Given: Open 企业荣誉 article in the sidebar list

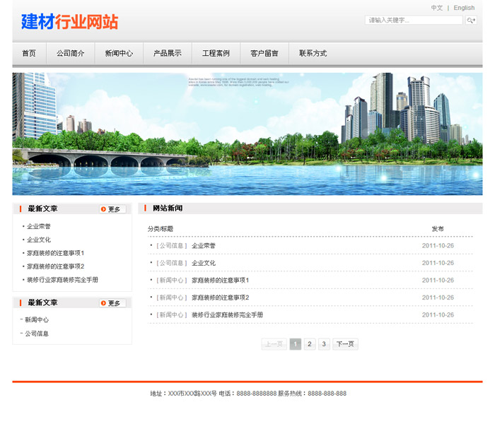Looking at the screenshot, I should pos(39,227).
